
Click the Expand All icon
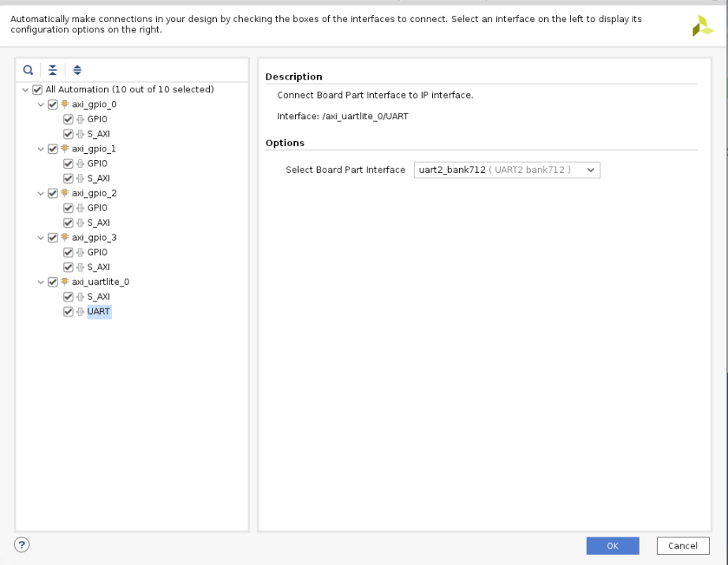pyautogui.click(x=77, y=69)
